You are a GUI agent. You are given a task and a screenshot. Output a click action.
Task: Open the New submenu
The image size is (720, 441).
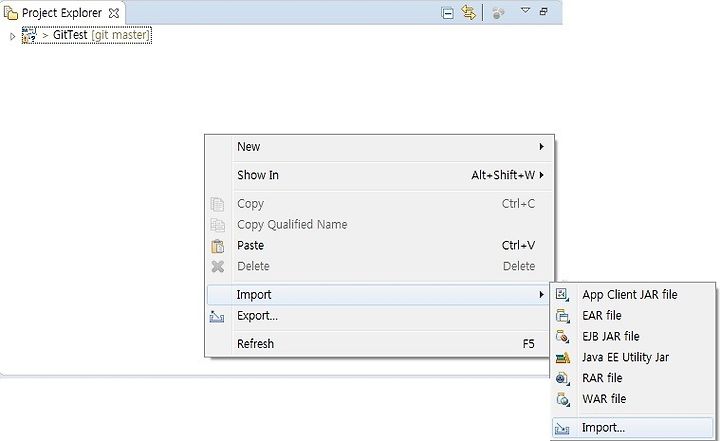coord(380,147)
